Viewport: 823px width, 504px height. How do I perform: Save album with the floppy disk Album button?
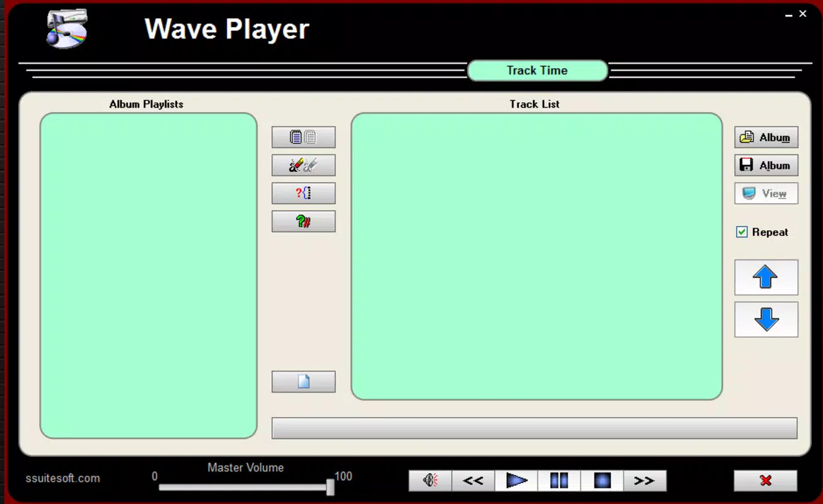pyautogui.click(x=766, y=166)
